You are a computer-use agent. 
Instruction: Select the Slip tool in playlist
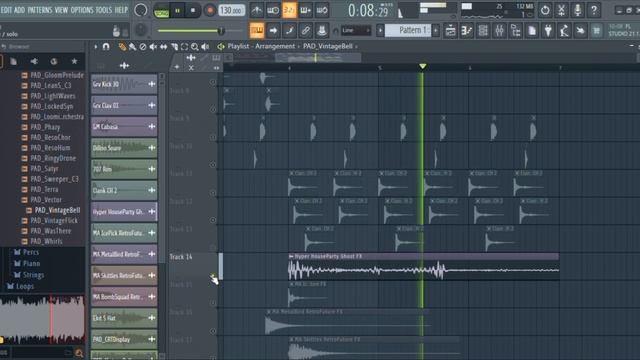[x=164, y=47]
